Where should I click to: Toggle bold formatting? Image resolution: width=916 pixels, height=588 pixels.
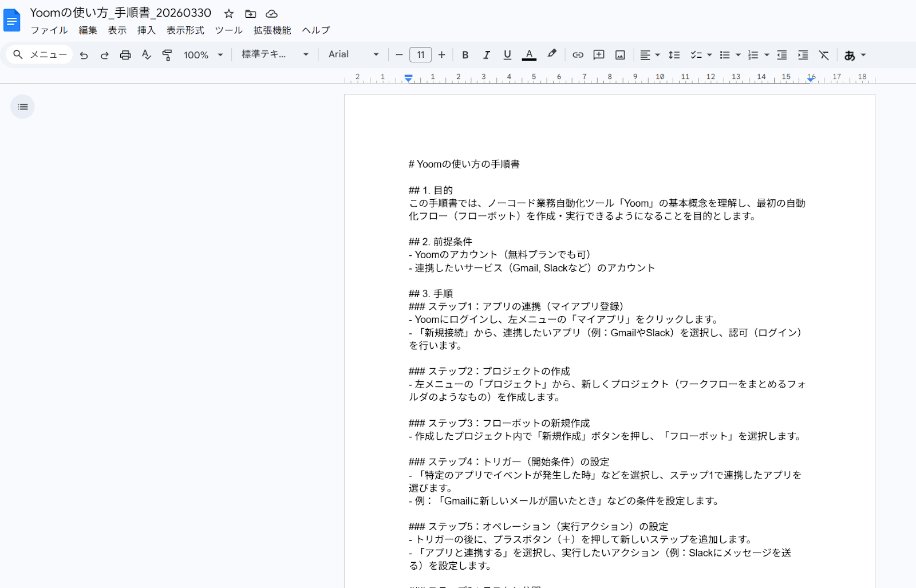tap(465, 55)
